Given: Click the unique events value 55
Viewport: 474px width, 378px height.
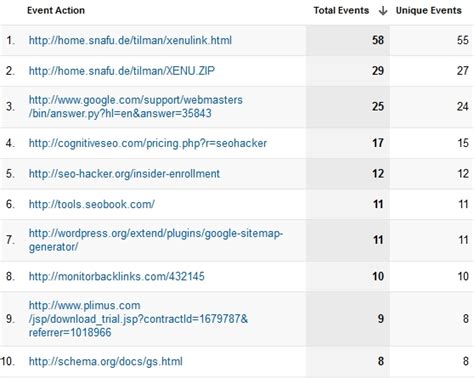Looking at the screenshot, I should click(x=463, y=40).
